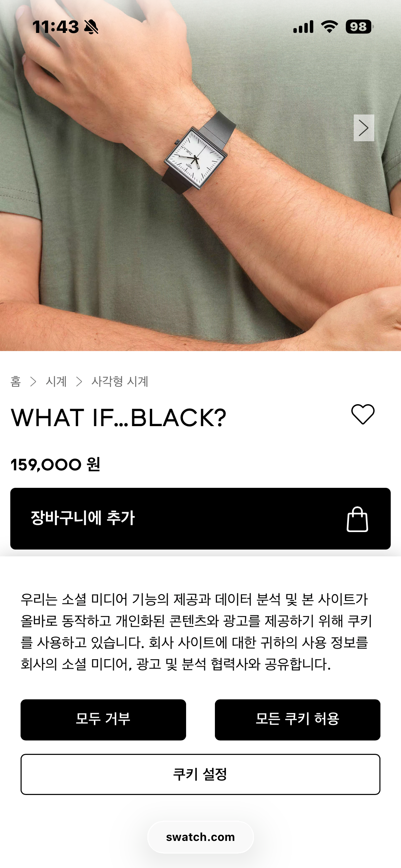This screenshot has width=401, height=868.
Task: Tap the battery indicator showing 98
Action: 359,26
